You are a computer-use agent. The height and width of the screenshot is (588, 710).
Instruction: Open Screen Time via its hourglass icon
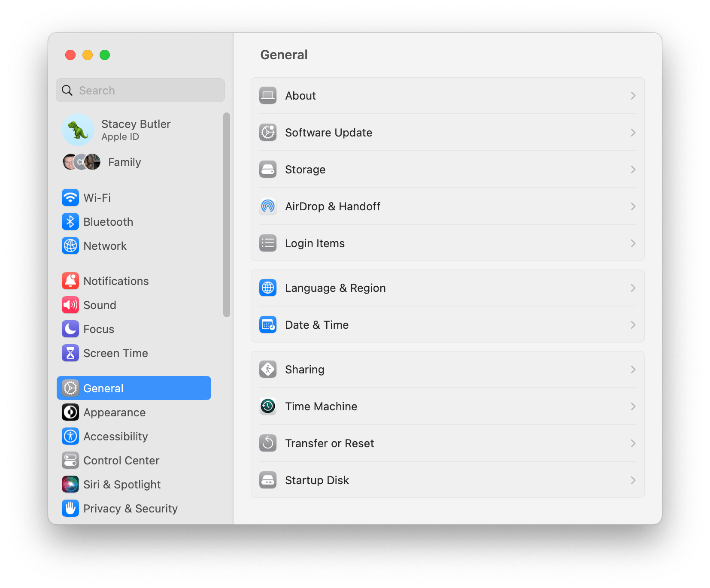(x=70, y=353)
